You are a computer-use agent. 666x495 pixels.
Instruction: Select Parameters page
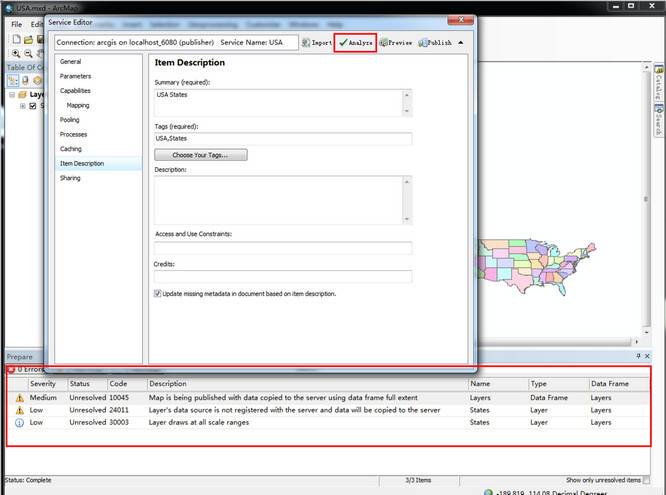(75, 76)
